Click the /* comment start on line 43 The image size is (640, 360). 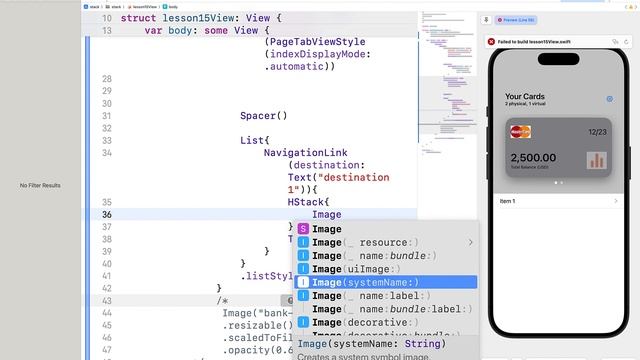[x=222, y=301]
